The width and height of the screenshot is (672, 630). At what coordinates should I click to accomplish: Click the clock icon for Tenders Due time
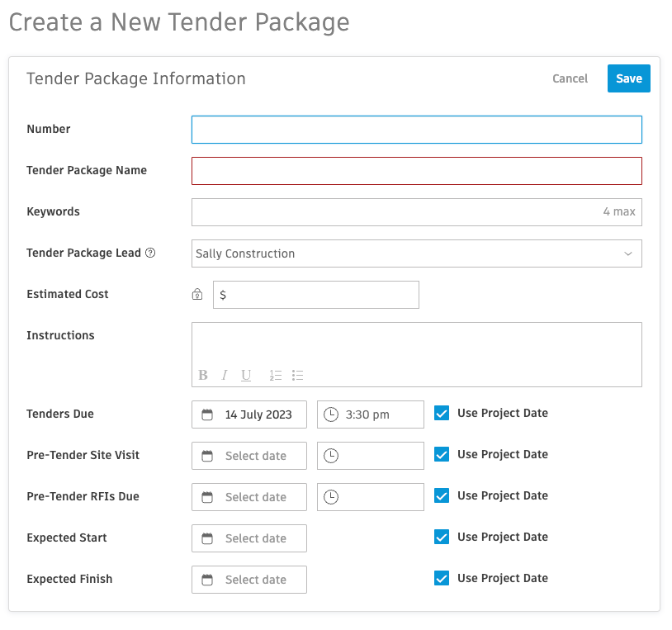click(329, 414)
